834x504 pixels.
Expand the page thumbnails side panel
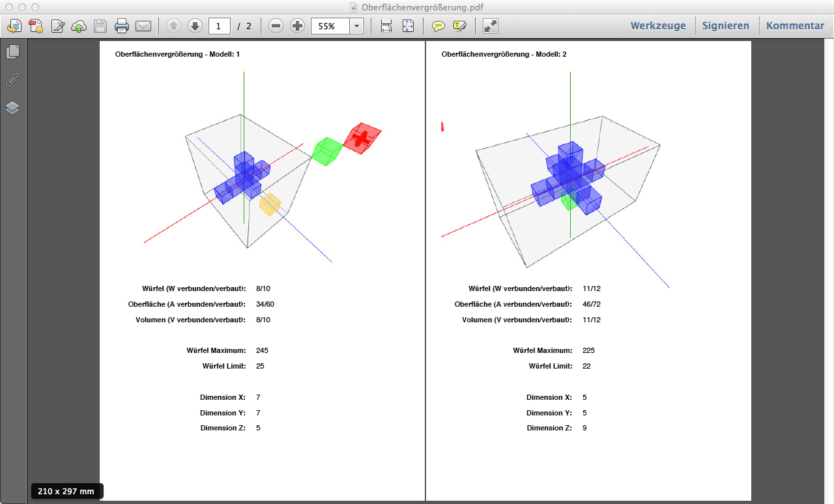pos(12,51)
